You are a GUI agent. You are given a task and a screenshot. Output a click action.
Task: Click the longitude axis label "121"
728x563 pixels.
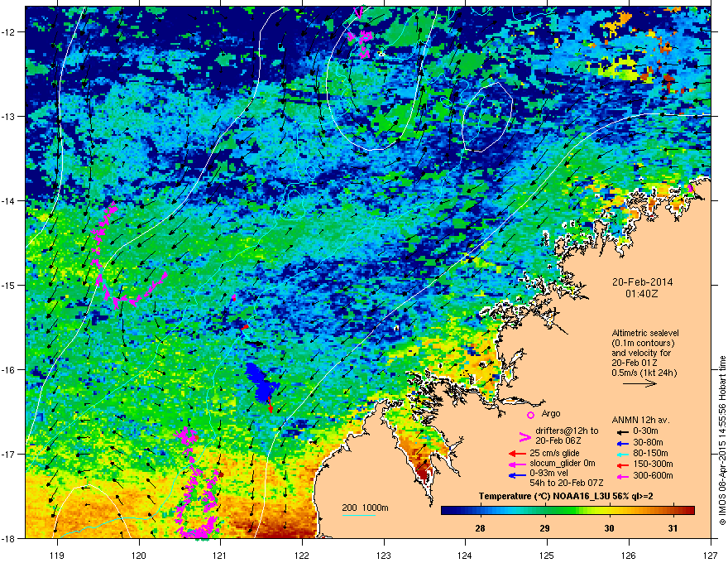coord(220,555)
